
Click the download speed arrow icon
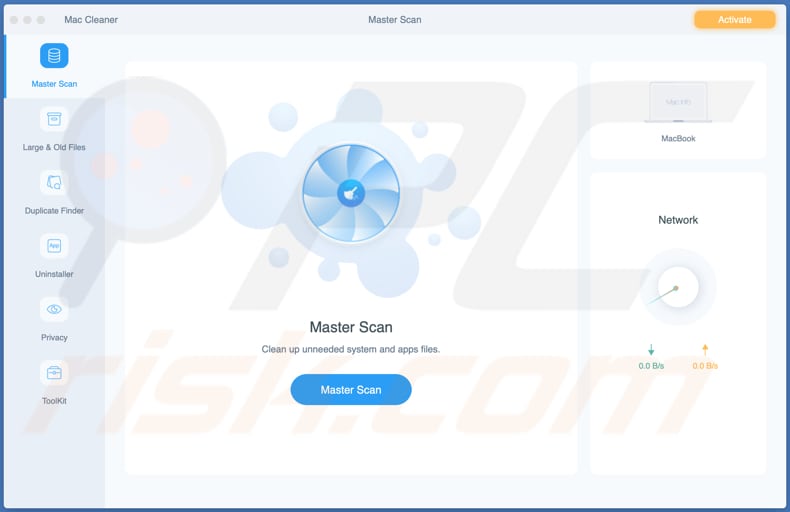(x=651, y=350)
